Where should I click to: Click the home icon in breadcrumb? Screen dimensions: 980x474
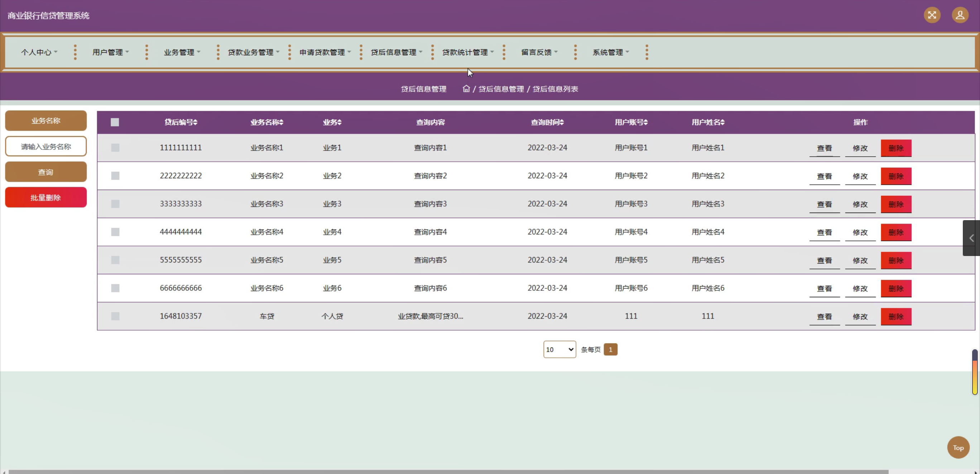466,89
